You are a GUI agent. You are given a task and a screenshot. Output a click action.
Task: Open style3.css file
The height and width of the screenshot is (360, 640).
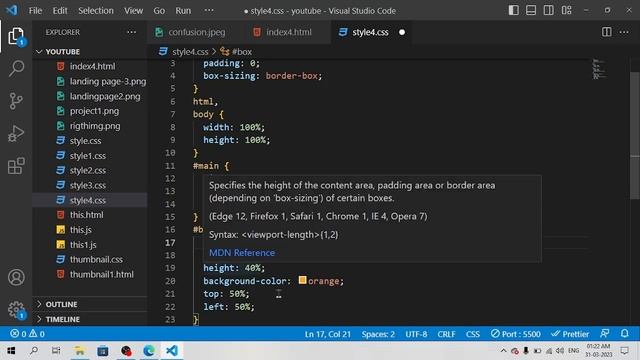(88, 185)
